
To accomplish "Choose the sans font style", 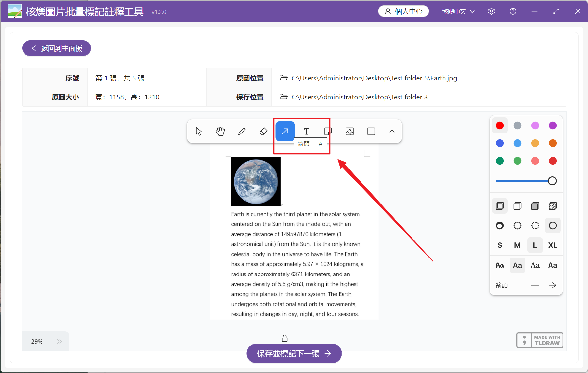I will pyautogui.click(x=517, y=265).
